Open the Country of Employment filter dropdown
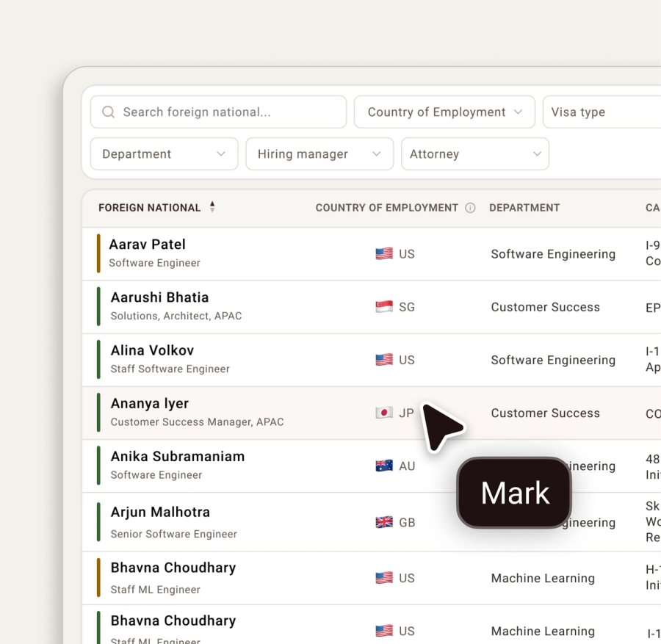 (445, 112)
